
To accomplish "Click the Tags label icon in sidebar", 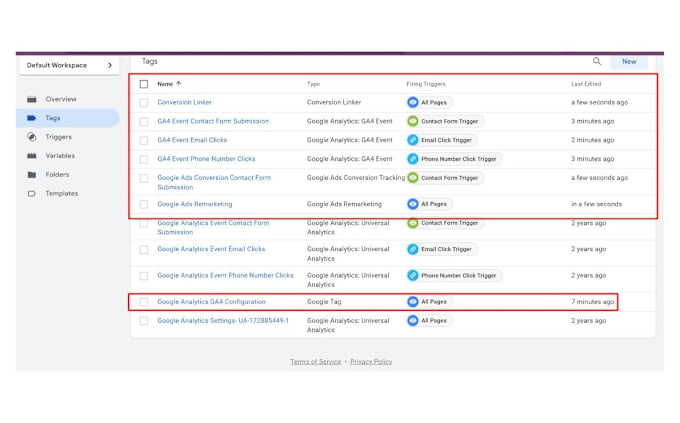I will click(32, 118).
